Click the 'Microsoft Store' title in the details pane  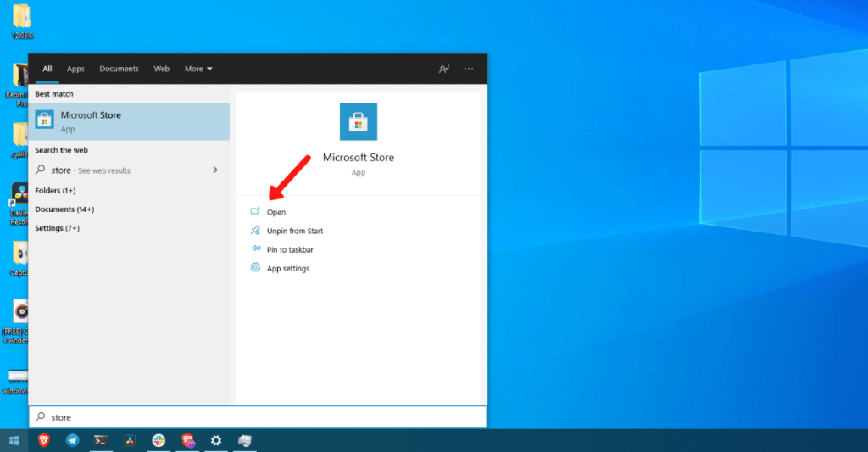(359, 158)
